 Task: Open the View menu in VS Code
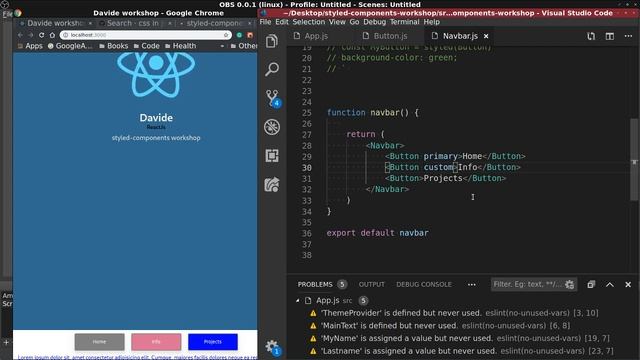tap(337, 22)
